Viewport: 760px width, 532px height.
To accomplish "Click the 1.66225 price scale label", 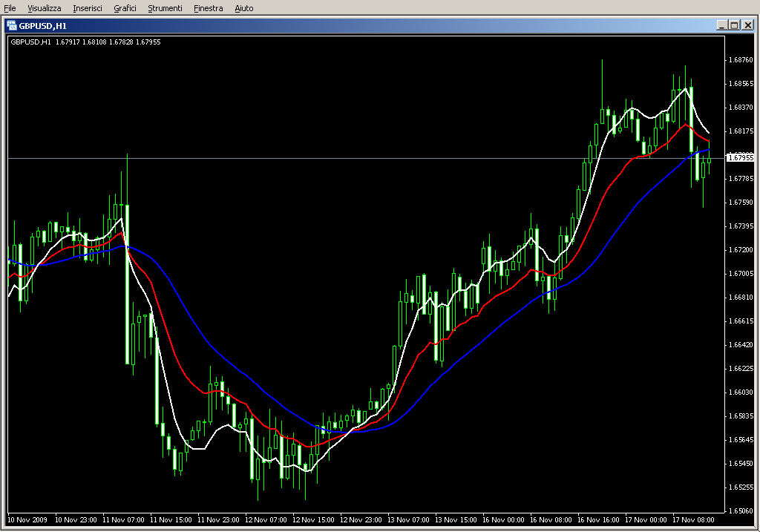I will coord(741,369).
